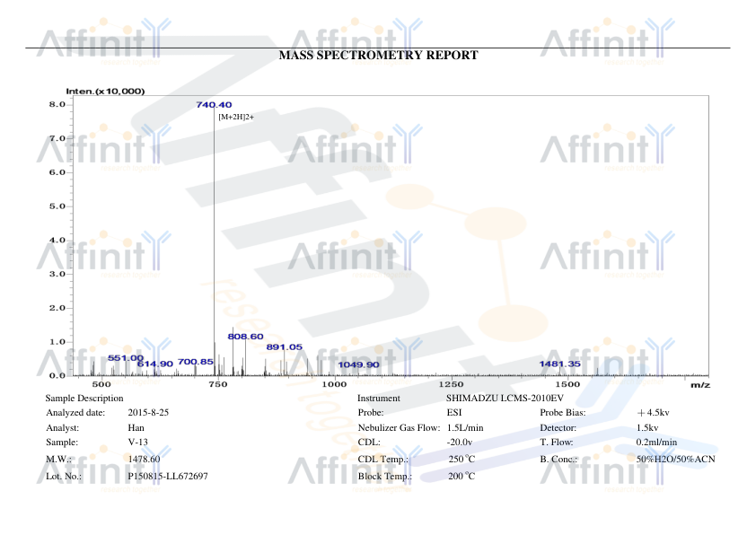Image resolution: width=756 pixels, height=535 pixels.
Task: Select the lot number P150815-LL672697
Action: tap(168, 476)
